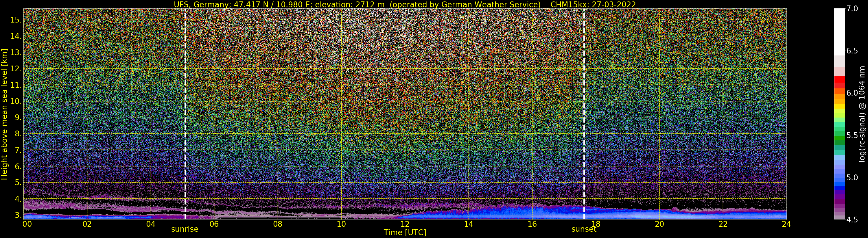Click the 'sunset' label under the time axis
Image resolution: width=868 pixels, height=238 pixels.
click(584, 229)
